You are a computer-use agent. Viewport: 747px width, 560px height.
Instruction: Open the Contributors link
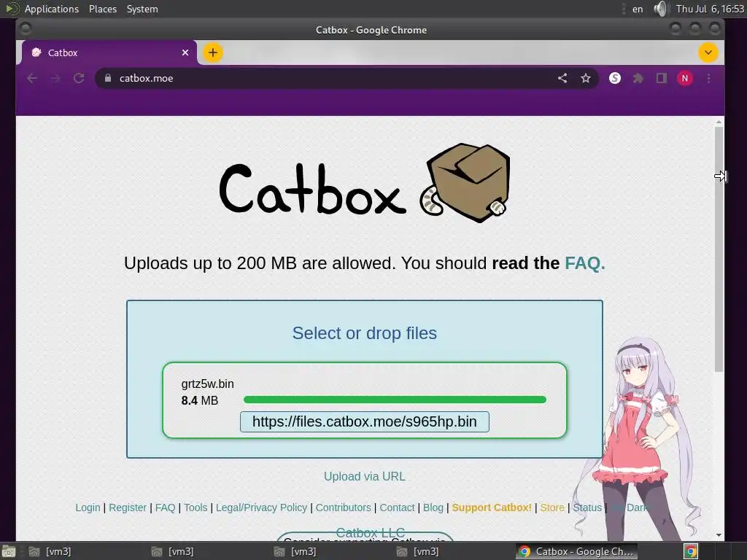click(x=343, y=507)
